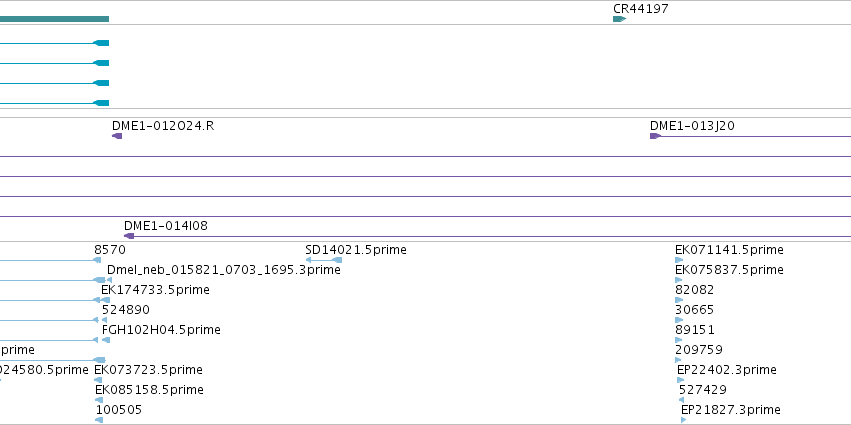Click the DME1-012O24.R feature glyph
This screenshot has width=851, height=425.
(x=117, y=136)
